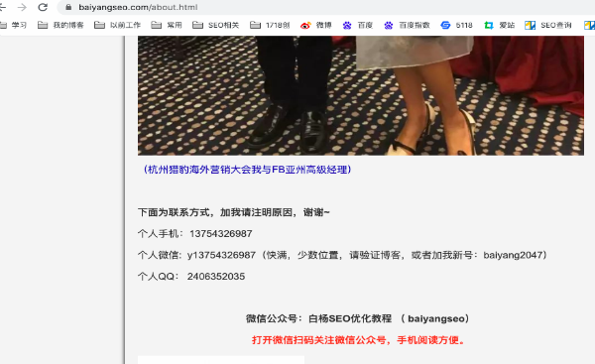Screen dimensions: 595x364
Task: Click the 微信公众号 白杨SEO优化教程 line
Action: tap(357, 318)
